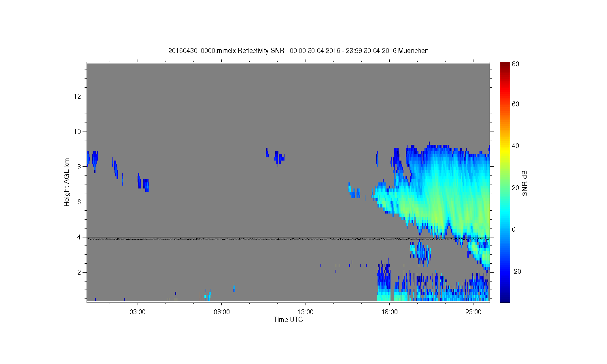Click the colorbar value 40
Image resolution: width=607 pixels, height=364 pixels.
point(516,146)
